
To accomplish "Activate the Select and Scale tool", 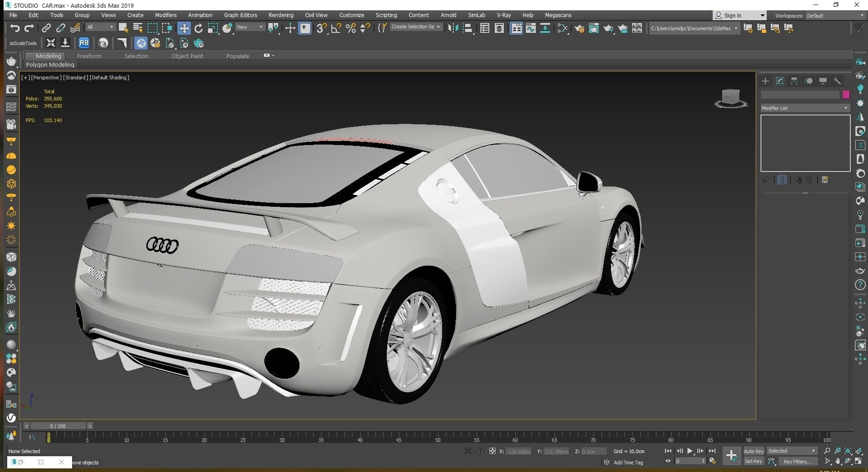I will point(213,28).
